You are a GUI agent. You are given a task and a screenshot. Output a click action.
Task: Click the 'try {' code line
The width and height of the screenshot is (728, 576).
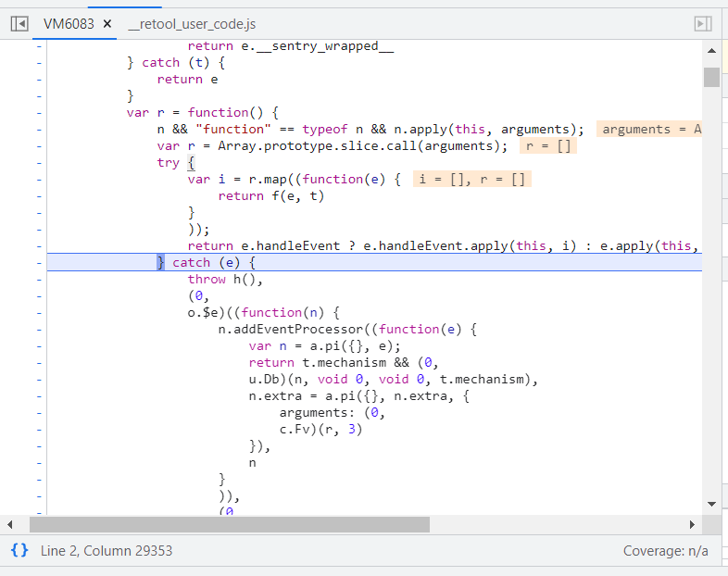pos(176,163)
